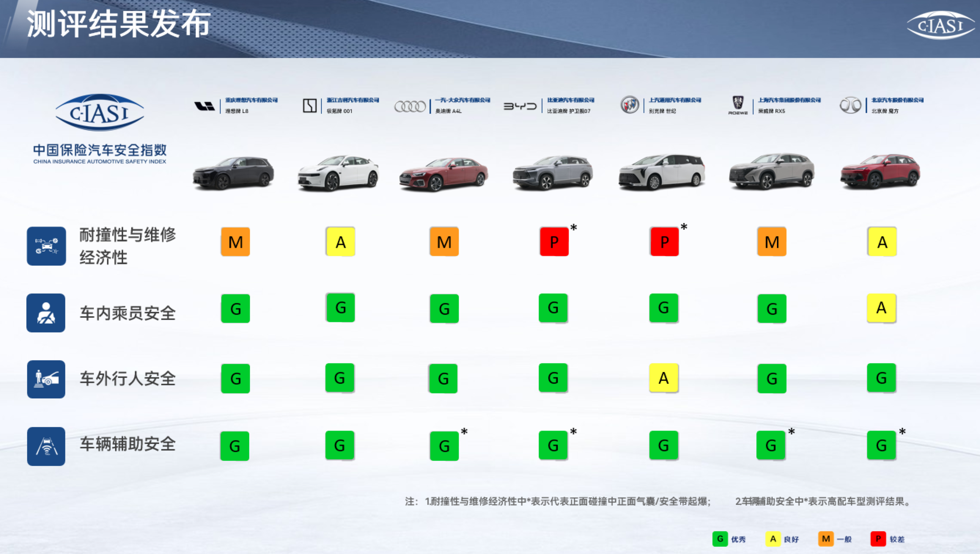980x554 pixels.
Task: Click the vehicle assistance safety radar icon
Action: (46, 446)
